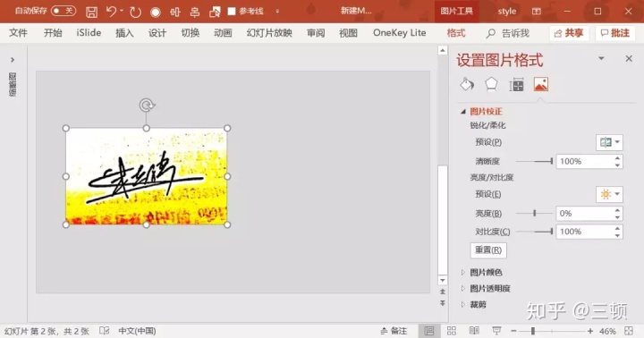Decrease the 亮度 value with down spinner
This screenshot has width=644, height=338.
tap(618, 217)
